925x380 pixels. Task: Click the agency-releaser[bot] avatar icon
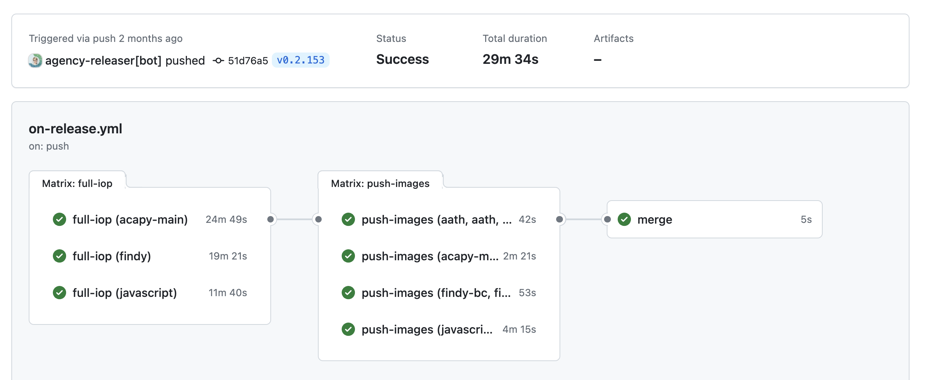[x=35, y=60]
